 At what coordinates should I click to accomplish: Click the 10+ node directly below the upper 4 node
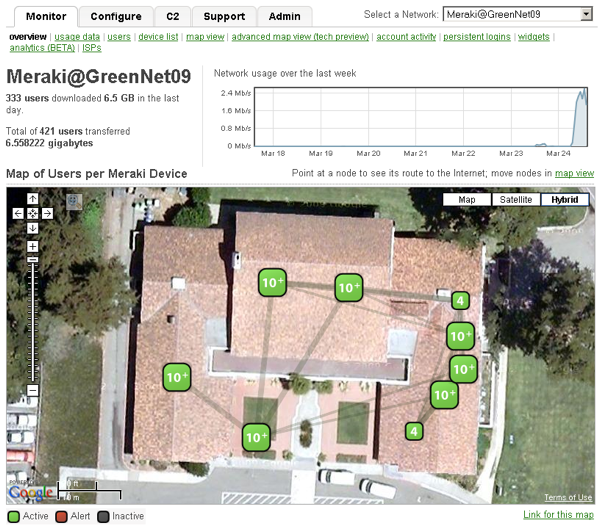(x=461, y=336)
